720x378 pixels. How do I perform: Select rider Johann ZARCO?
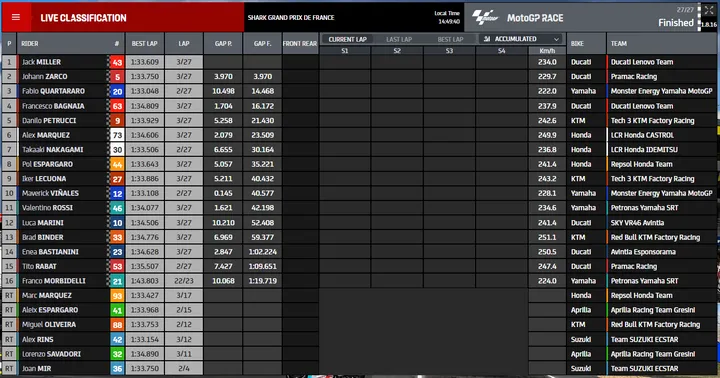(x=45, y=77)
